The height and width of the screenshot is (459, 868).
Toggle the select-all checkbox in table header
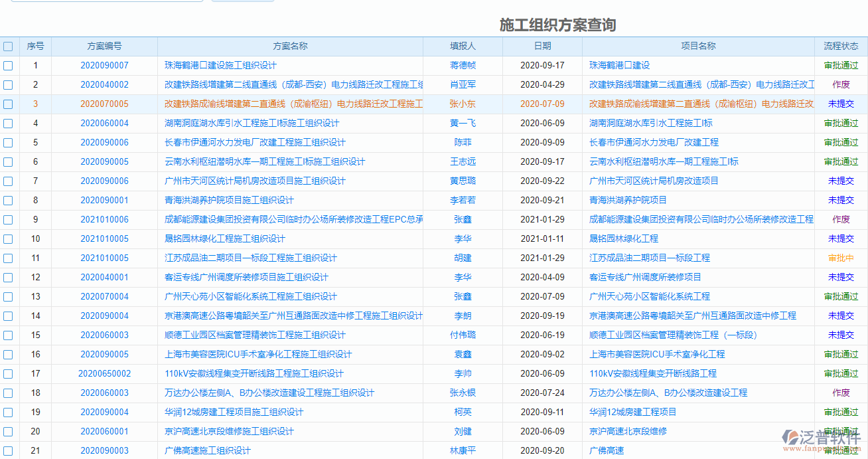9,46
